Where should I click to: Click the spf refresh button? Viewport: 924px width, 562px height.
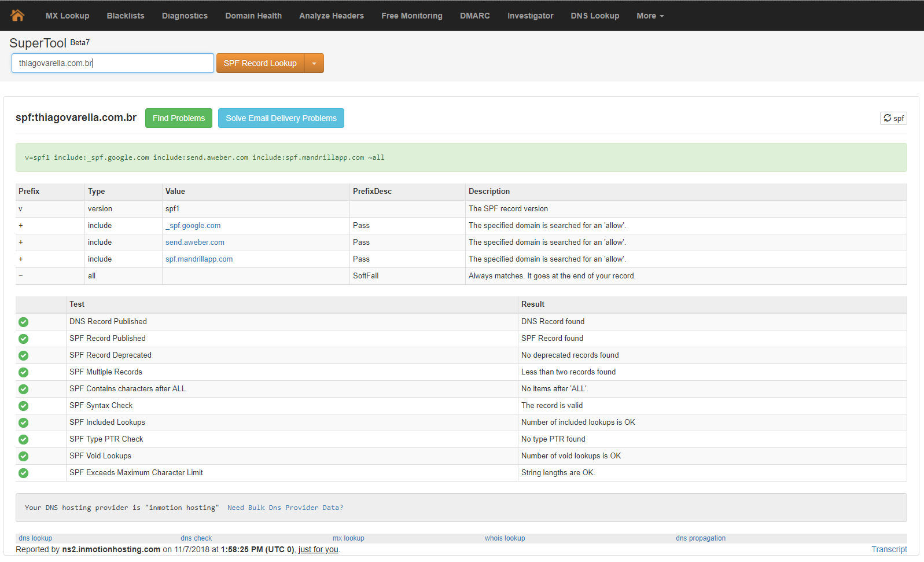click(893, 118)
